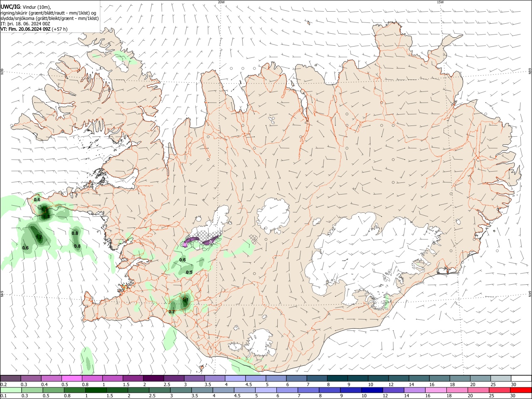The width and height of the screenshot is (532, 399).
Task: Pick the dusky purple 0.2 snow swatch
Action: [x=11, y=379]
